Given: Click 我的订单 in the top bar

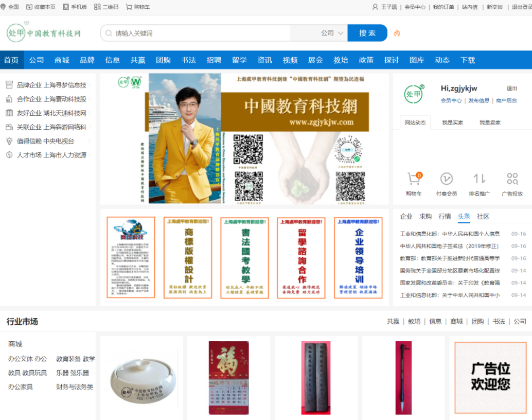Looking at the screenshot, I should pyautogui.click(x=443, y=7).
